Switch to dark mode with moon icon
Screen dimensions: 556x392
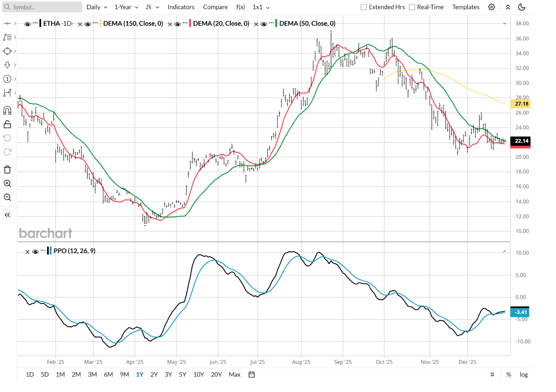click(x=522, y=7)
